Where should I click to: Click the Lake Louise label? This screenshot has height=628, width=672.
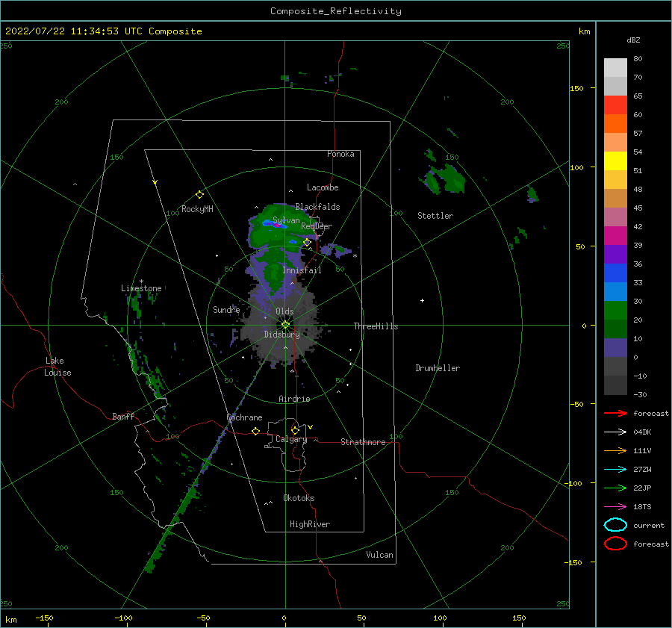57,367
